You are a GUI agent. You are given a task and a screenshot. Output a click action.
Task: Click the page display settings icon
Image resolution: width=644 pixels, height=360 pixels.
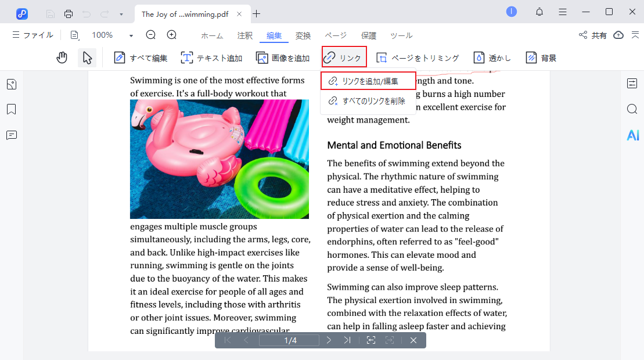coord(74,35)
